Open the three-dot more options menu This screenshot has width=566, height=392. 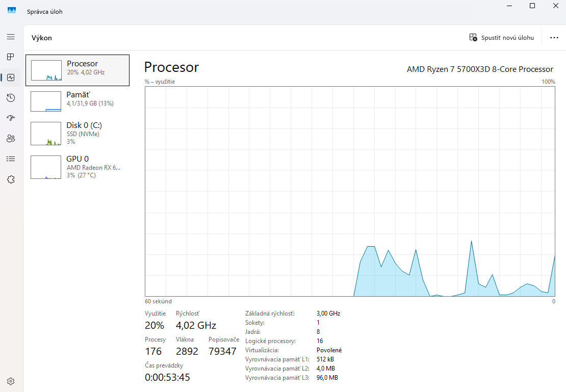[x=554, y=38]
